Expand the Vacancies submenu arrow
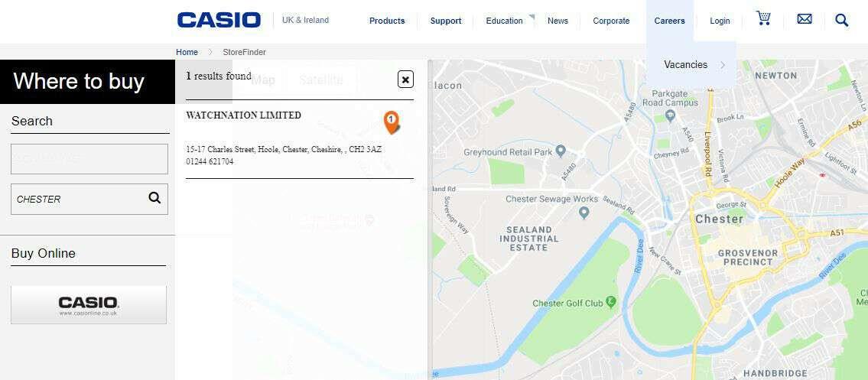Viewport: 868px width, 380px height. click(x=723, y=65)
